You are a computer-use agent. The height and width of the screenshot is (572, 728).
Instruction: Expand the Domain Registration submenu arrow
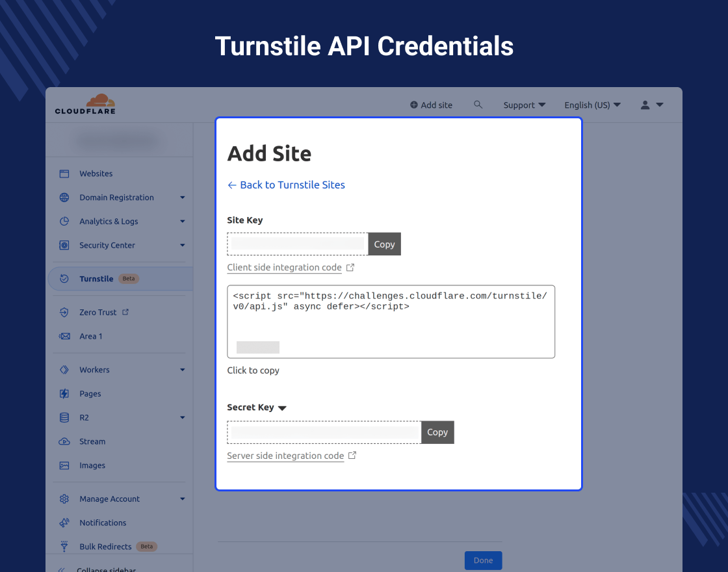[x=183, y=198]
